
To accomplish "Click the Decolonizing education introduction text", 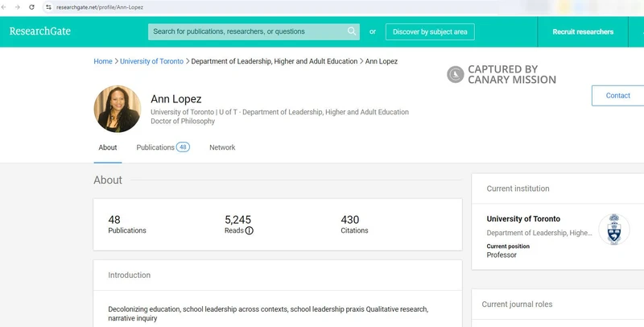I will (x=268, y=313).
